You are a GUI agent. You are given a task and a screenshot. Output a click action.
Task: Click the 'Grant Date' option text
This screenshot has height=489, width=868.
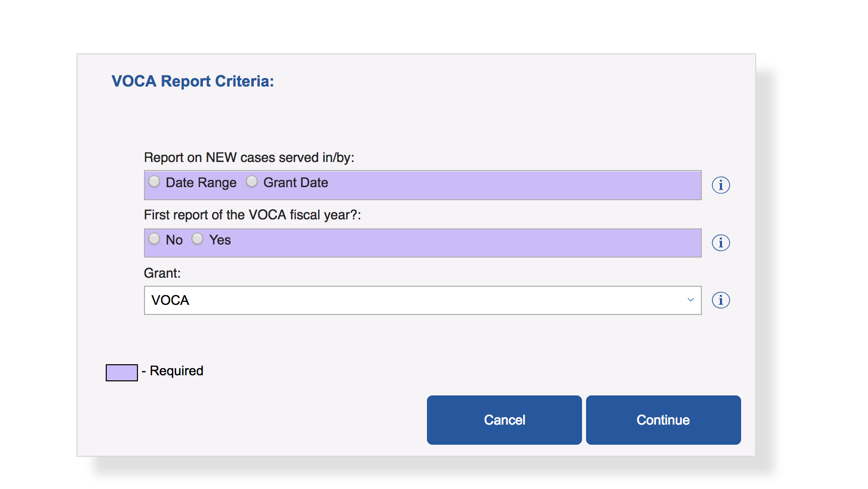[x=296, y=183]
